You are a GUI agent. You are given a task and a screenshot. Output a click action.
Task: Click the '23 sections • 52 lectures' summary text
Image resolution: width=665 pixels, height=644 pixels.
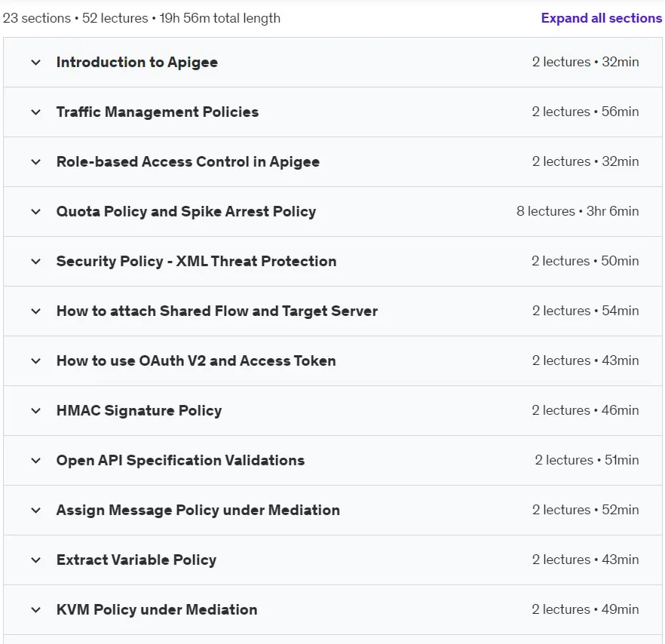click(x=75, y=18)
